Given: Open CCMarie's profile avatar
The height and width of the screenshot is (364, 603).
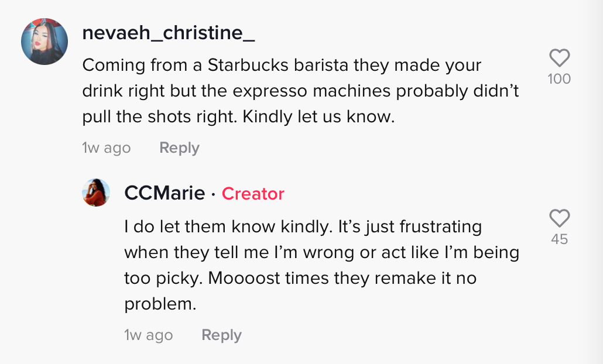Looking at the screenshot, I should [96, 193].
